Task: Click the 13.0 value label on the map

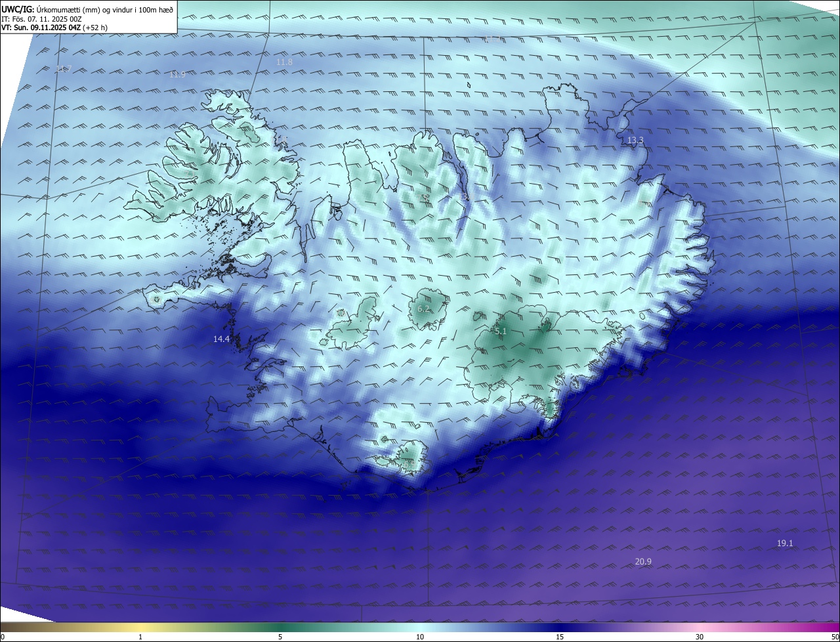Action: 466,197
